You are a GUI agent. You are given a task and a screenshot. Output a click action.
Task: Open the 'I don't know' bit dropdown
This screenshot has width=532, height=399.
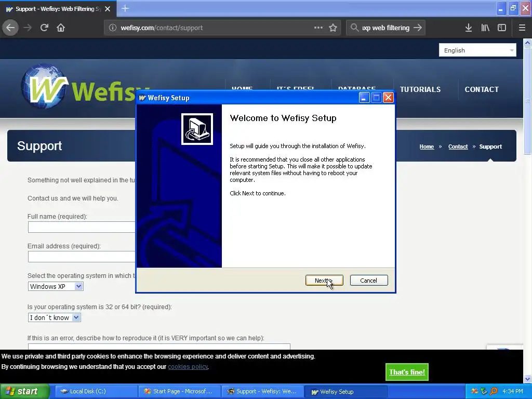[x=54, y=317]
